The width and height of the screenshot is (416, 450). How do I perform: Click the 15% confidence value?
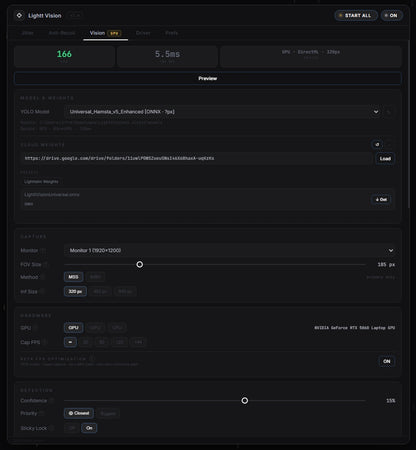tap(391, 401)
